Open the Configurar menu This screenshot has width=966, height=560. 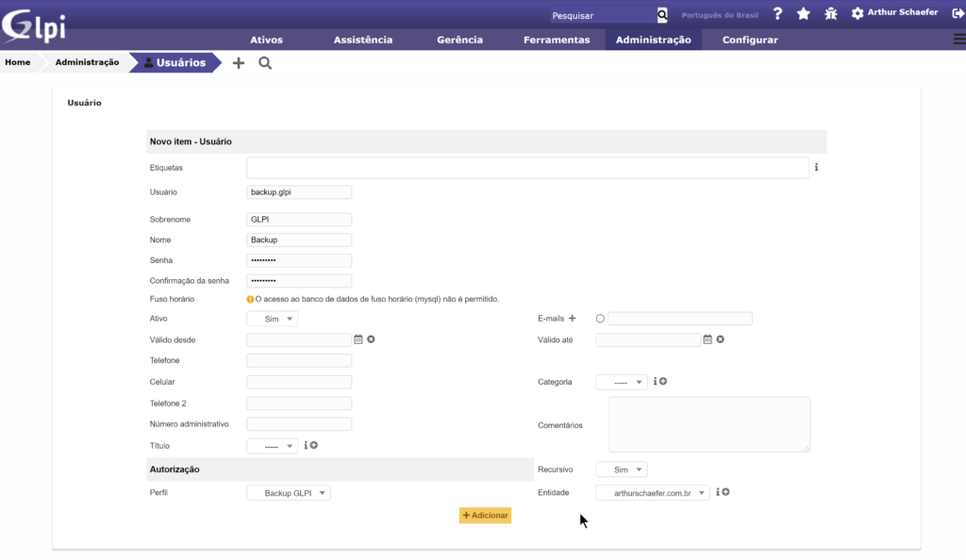pos(750,40)
